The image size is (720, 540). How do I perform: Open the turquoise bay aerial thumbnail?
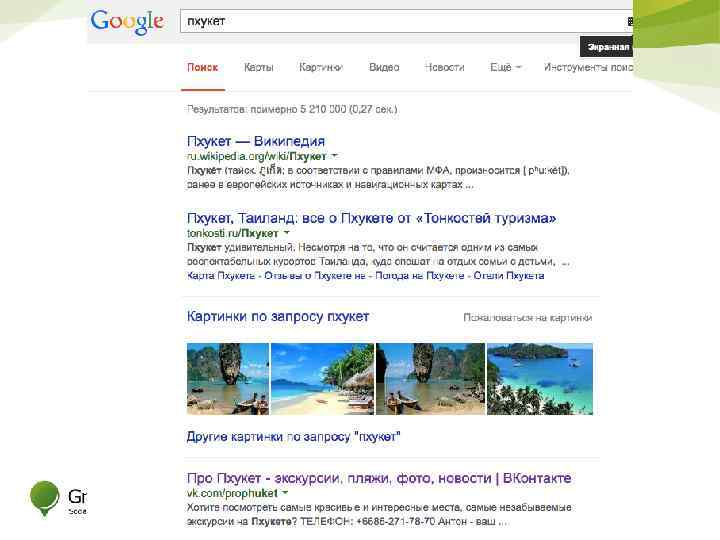540,379
